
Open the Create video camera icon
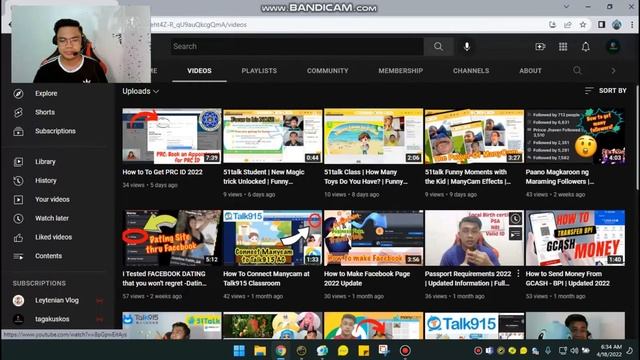point(540,47)
